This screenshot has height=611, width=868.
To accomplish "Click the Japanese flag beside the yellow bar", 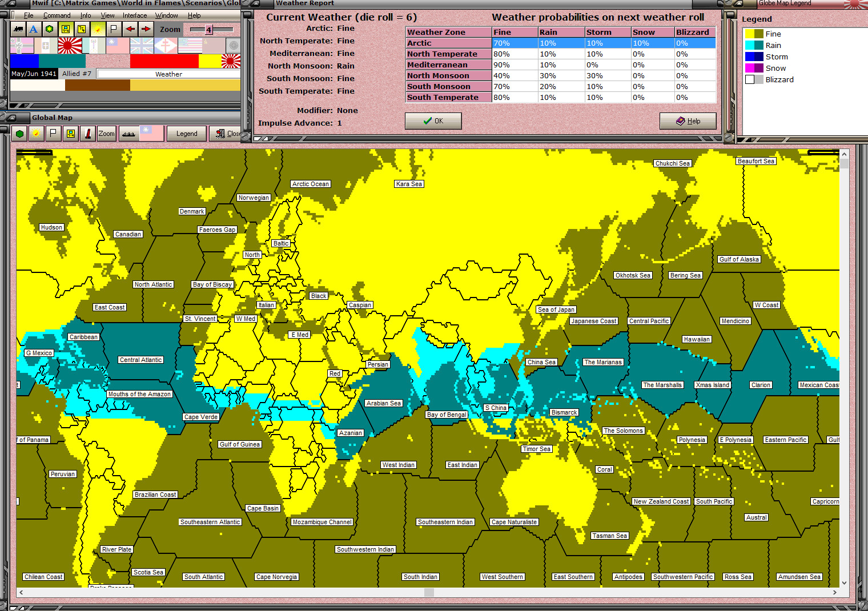I will pyautogui.click(x=231, y=61).
